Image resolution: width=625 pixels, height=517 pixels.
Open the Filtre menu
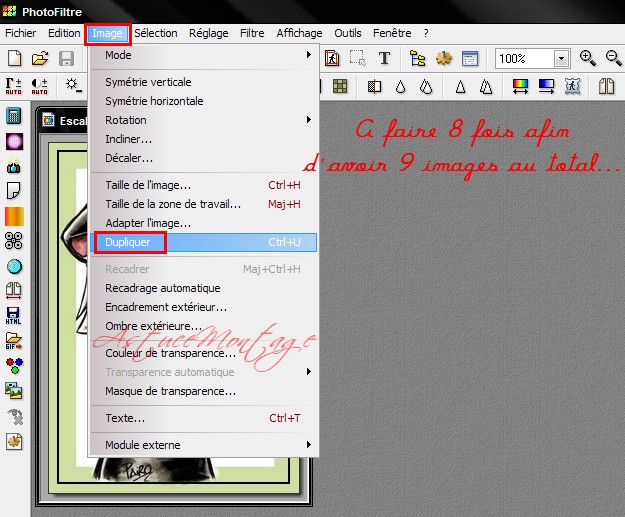coord(252,33)
